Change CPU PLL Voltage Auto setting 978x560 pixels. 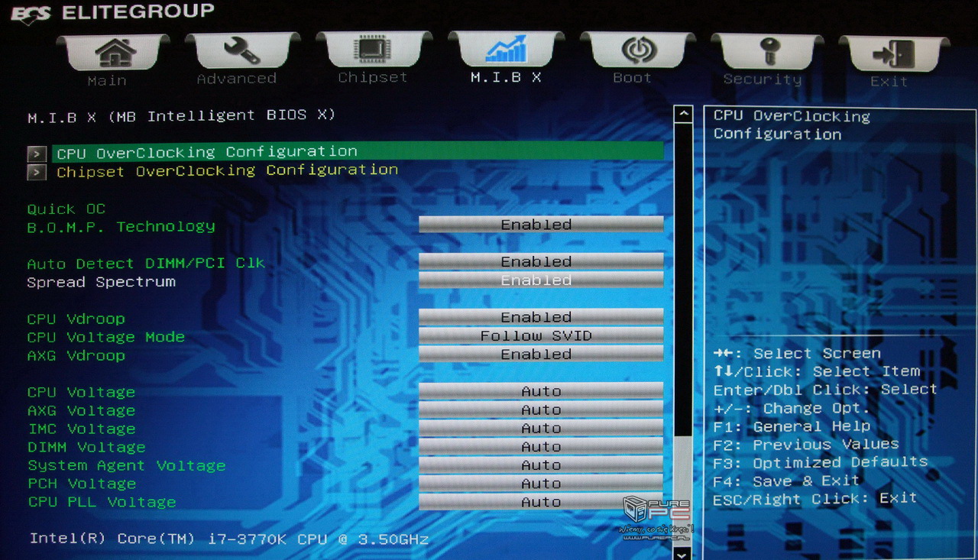coord(541,502)
